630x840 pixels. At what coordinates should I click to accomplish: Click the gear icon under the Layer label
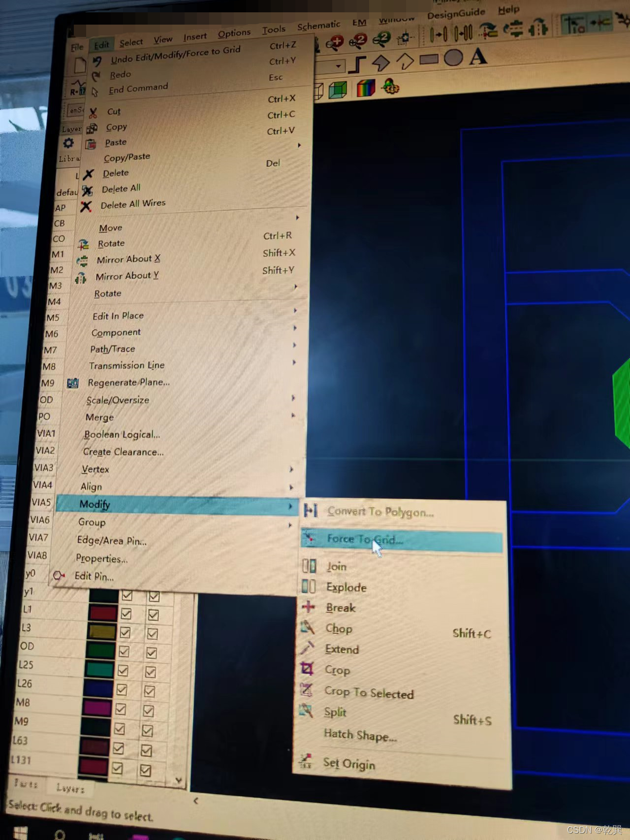68,143
